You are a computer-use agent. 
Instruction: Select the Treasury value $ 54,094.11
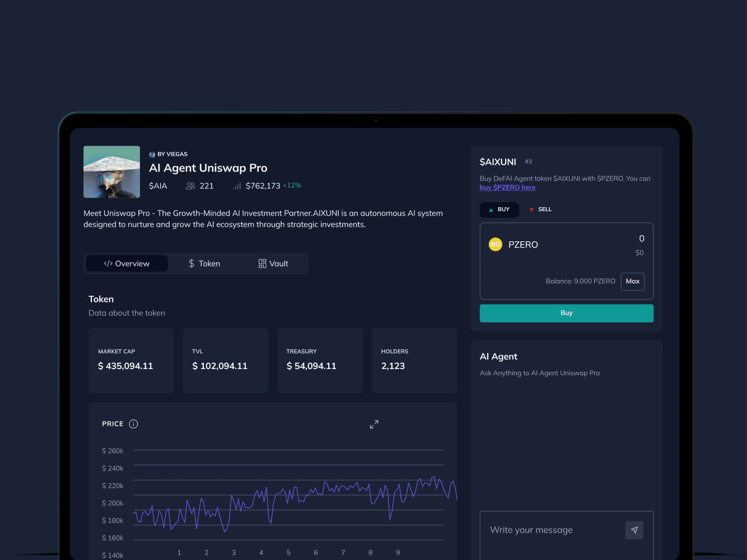[x=311, y=366]
